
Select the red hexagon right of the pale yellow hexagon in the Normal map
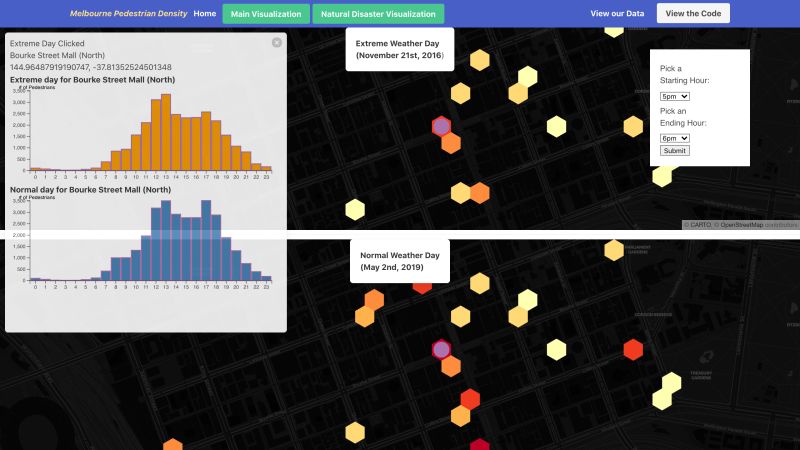(633, 349)
